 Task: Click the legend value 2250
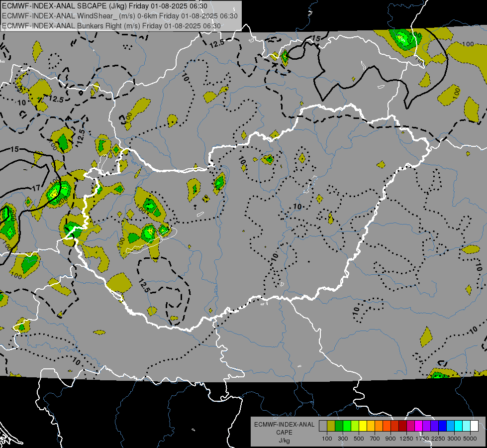pyautogui.click(x=438, y=439)
